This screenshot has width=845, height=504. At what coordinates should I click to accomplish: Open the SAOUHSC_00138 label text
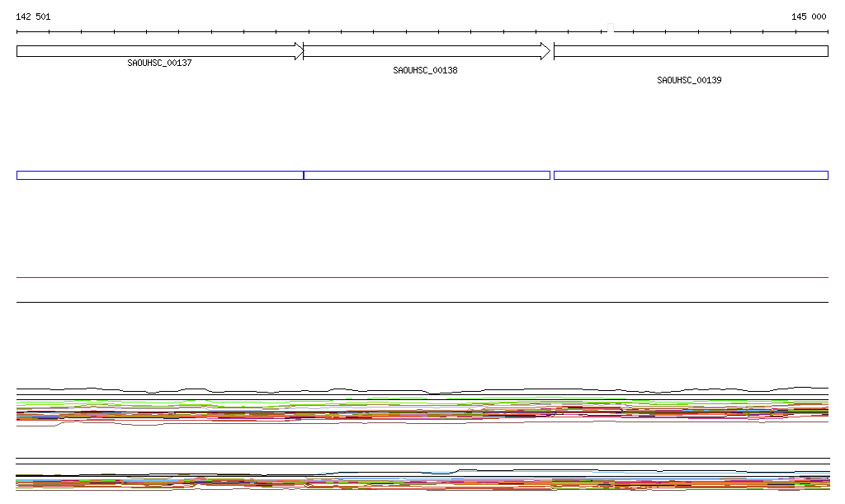425,71
